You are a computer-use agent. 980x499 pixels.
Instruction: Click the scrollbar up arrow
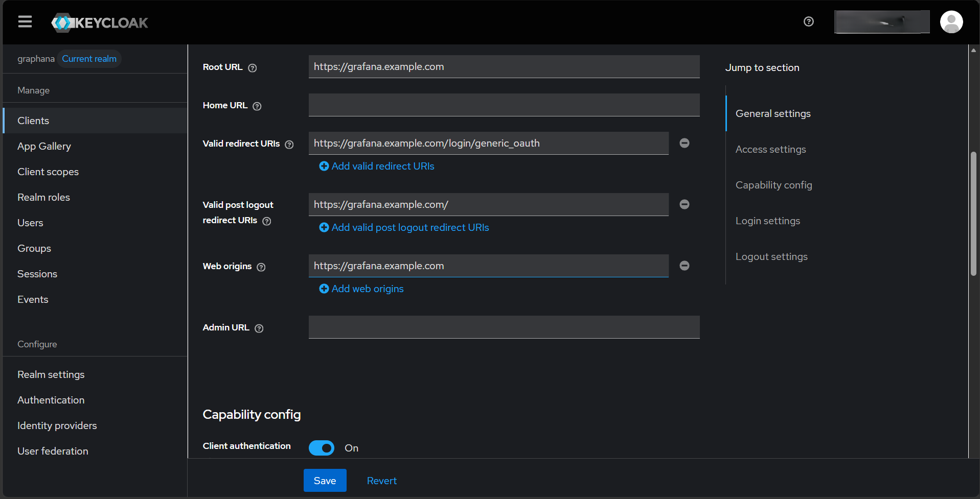(x=974, y=50)
